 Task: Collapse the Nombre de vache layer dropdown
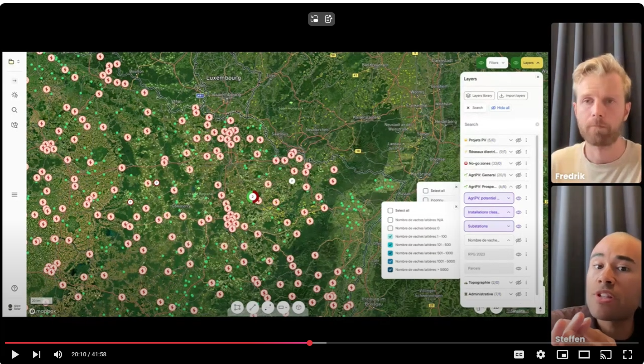coord(509,240)
